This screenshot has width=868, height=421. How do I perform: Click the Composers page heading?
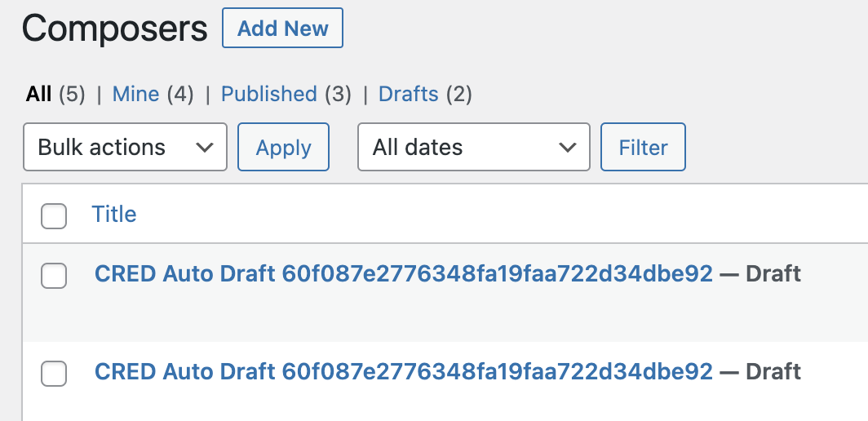point(114,29)
